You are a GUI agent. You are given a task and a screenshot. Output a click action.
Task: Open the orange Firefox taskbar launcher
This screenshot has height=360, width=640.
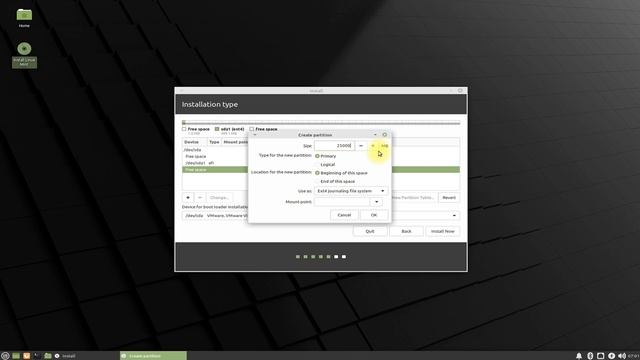point(27,356)
